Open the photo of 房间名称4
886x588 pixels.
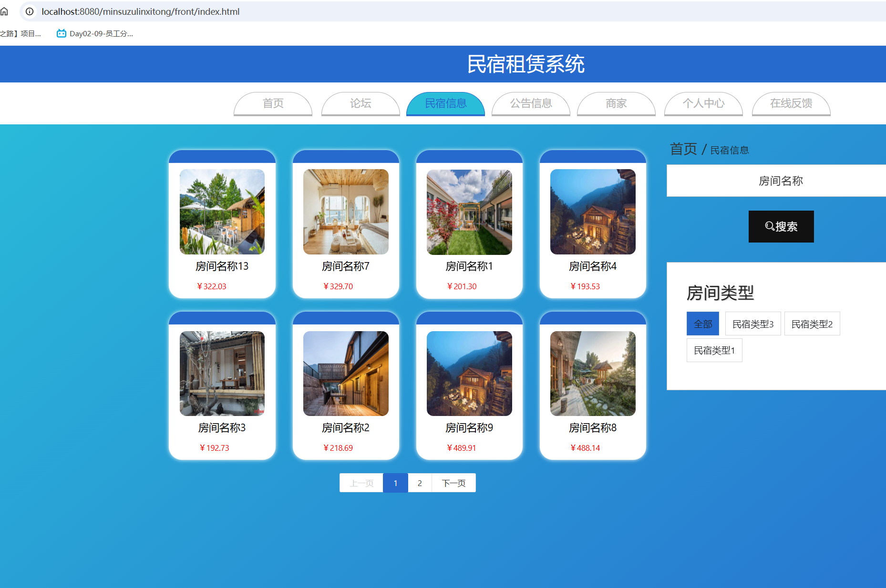coord(593,212)
